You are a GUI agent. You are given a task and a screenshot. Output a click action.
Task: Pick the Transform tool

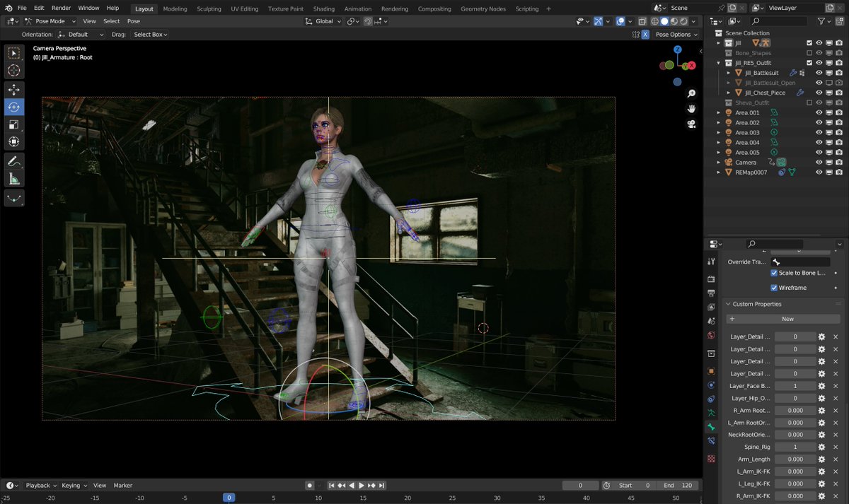(13, 142)
